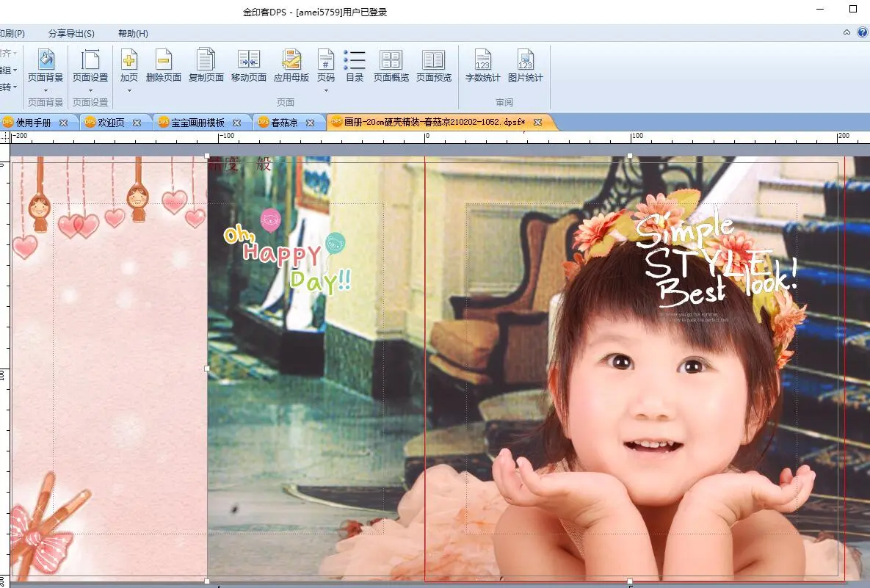870x588 pixels.
Task: Show the 页面概览 page overview
Action: tap(391, 65)
